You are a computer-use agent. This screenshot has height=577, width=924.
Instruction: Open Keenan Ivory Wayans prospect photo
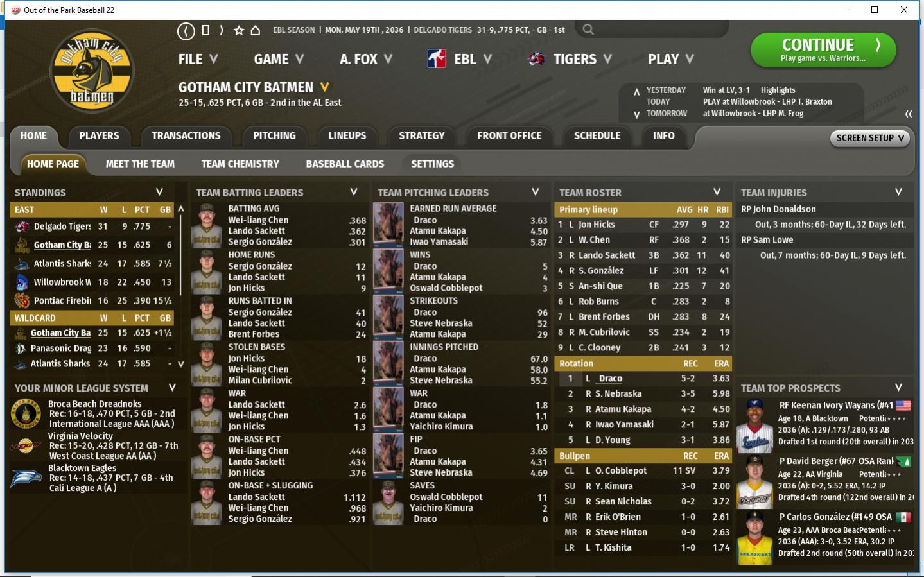tap(754, 426)
